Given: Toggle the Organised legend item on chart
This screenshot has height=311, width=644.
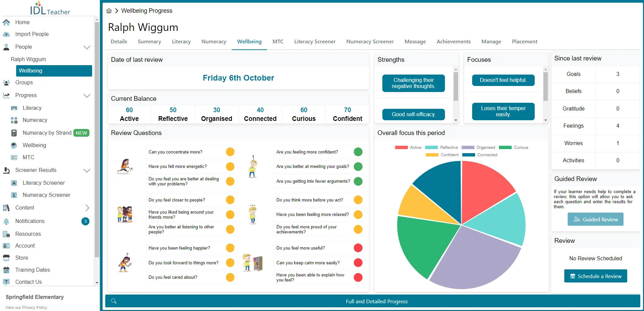Looking at the screenshot, I should tap(478, 147).
